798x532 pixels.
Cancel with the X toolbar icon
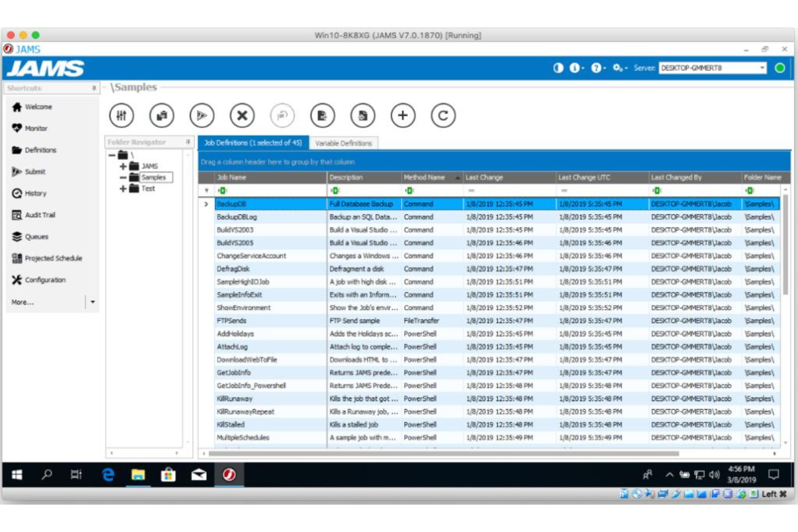[242, 115]
